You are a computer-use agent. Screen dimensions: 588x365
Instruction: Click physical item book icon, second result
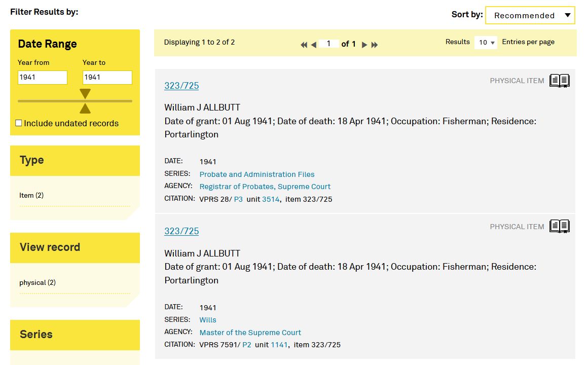[559, 227]
